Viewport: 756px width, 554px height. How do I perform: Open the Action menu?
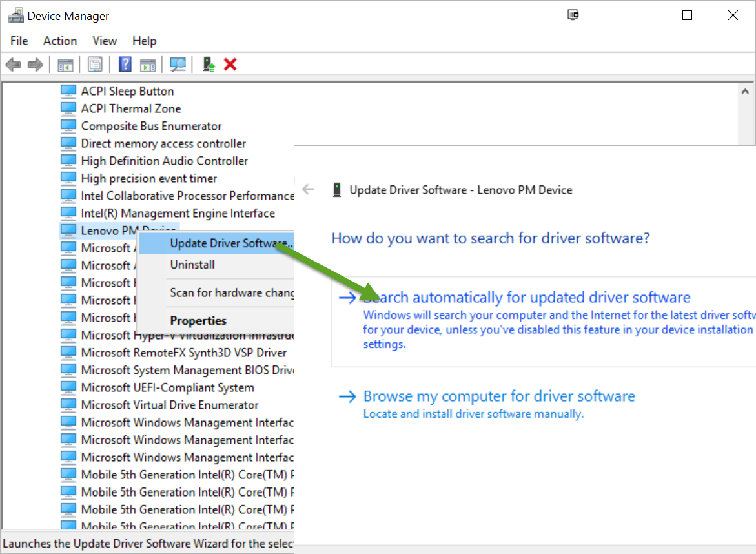click(x=60, y=41)
